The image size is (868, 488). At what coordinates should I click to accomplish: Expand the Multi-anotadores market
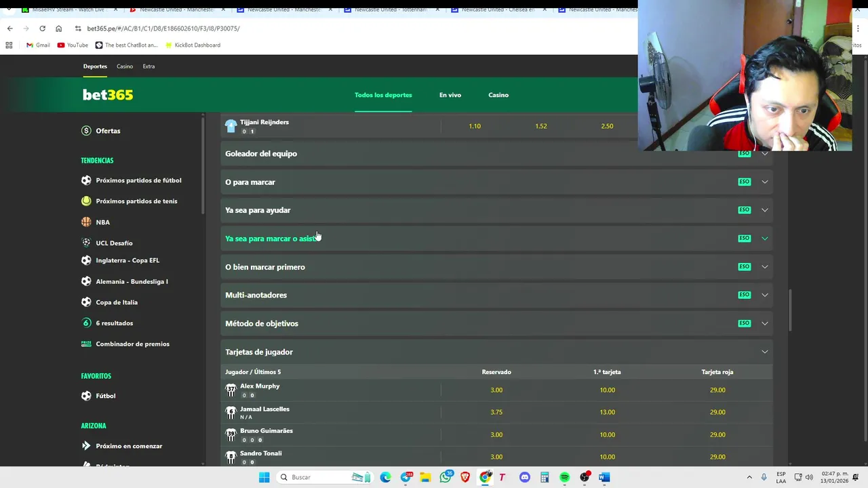click(x=496, y=295)
